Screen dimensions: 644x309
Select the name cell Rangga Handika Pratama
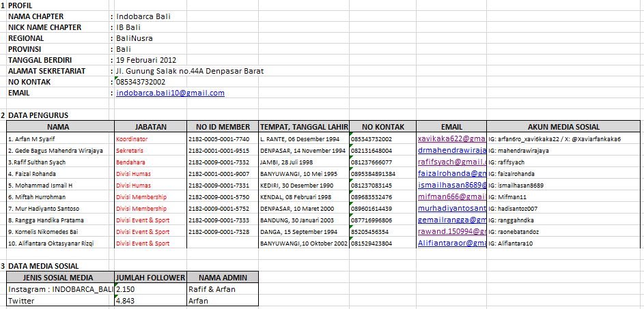pos(60,220)
